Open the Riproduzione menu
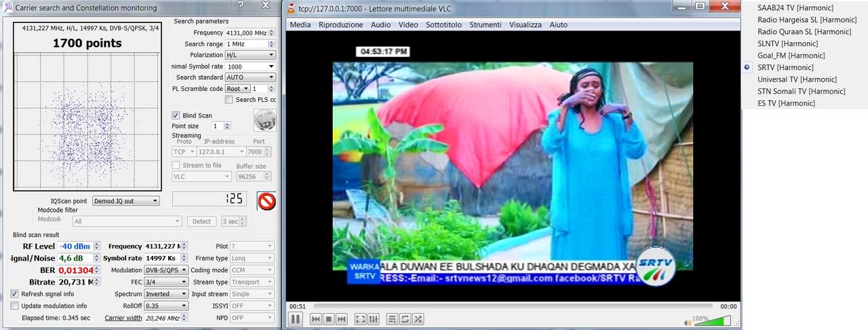Viewport: 868px width, 330px height. click(x=340, y=24)
